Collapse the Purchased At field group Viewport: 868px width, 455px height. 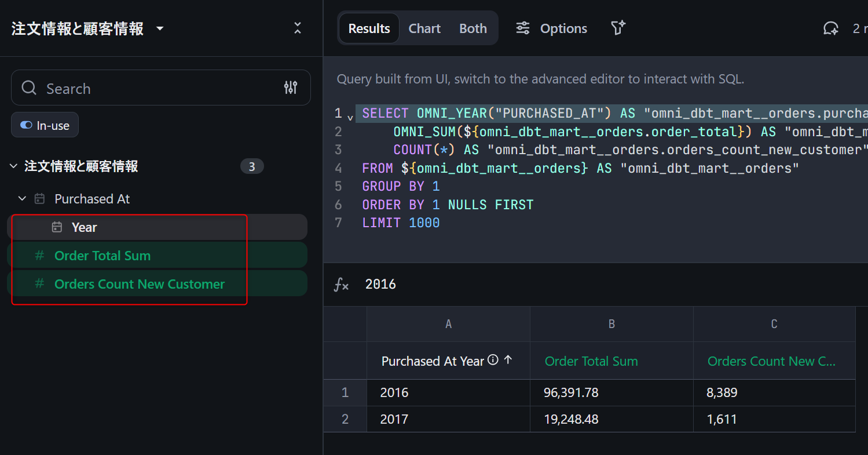coord(23,199)
